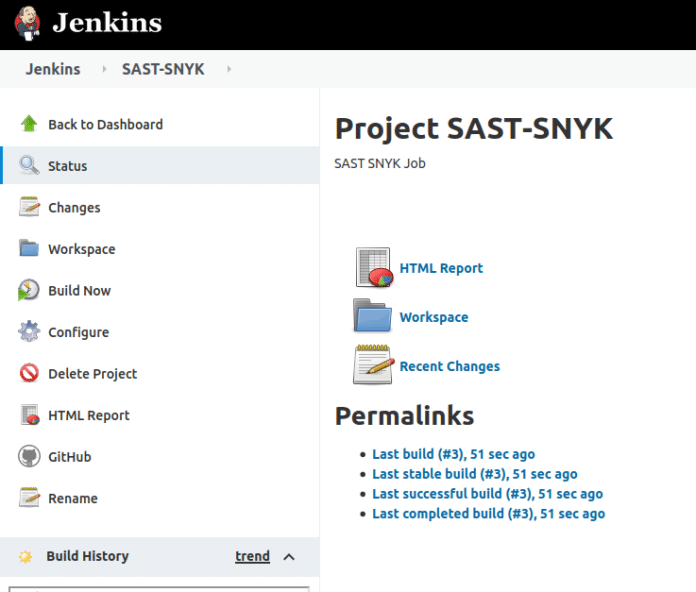Click the Jenkins butler logo icon

[27, 23]
